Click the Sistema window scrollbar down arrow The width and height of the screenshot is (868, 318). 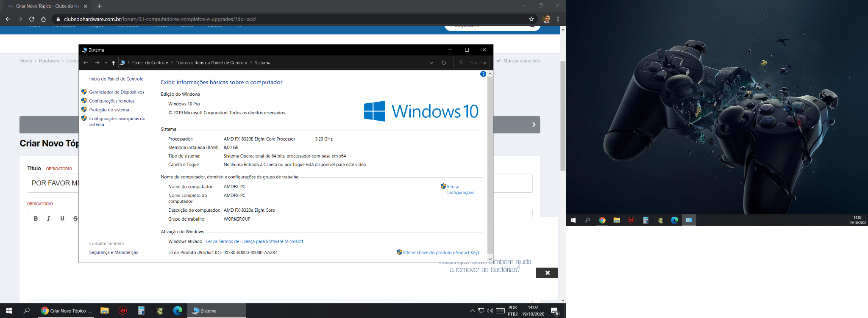pyautogui.click(x=490, y=259)
